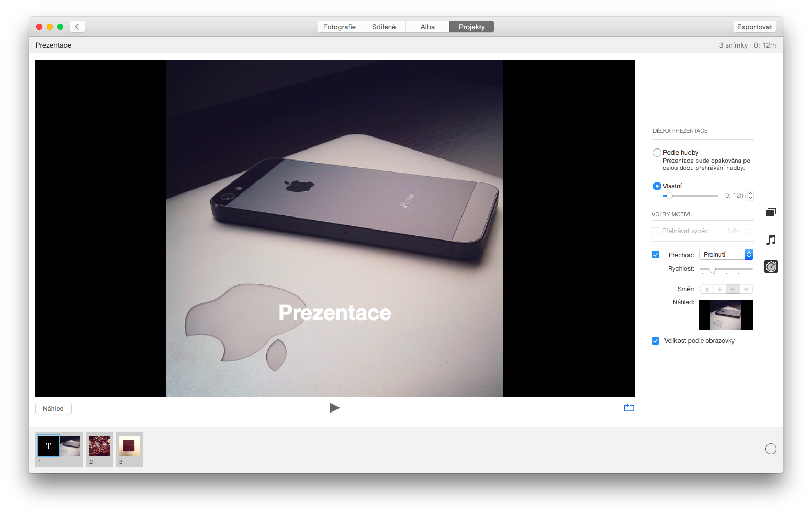The image size is (812, 515).
Task: Switch to the Fotografie tab
Action: (x=340, y=27)
